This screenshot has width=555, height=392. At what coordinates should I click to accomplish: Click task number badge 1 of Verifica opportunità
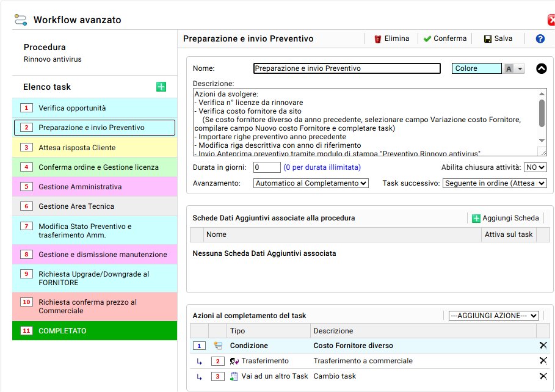pyautogui.click(x=26, y=108)
